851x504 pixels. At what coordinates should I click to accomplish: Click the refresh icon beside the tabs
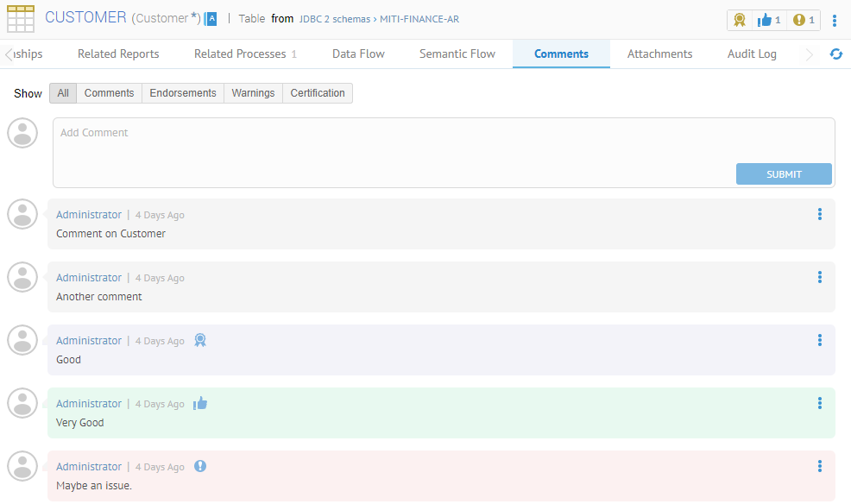click(x=835, y=54)
